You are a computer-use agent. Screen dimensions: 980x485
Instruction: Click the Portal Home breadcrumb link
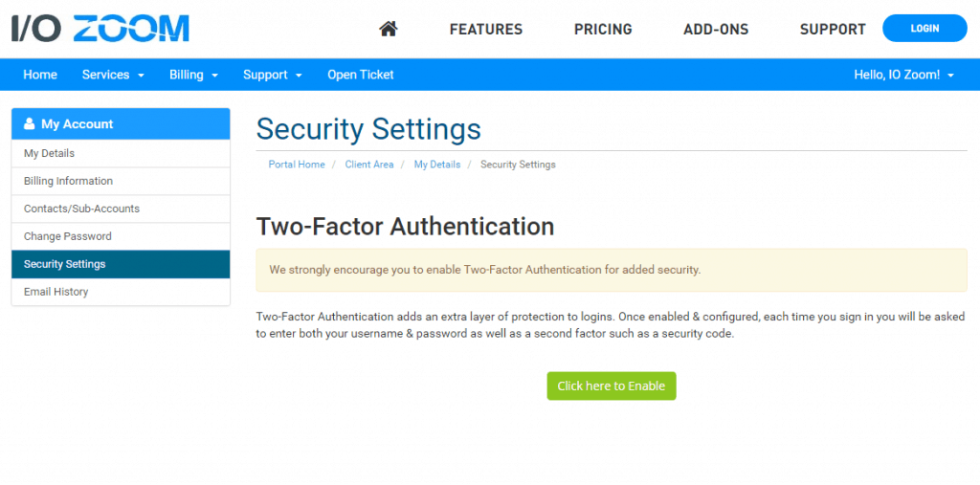click(x=297, y=165)
